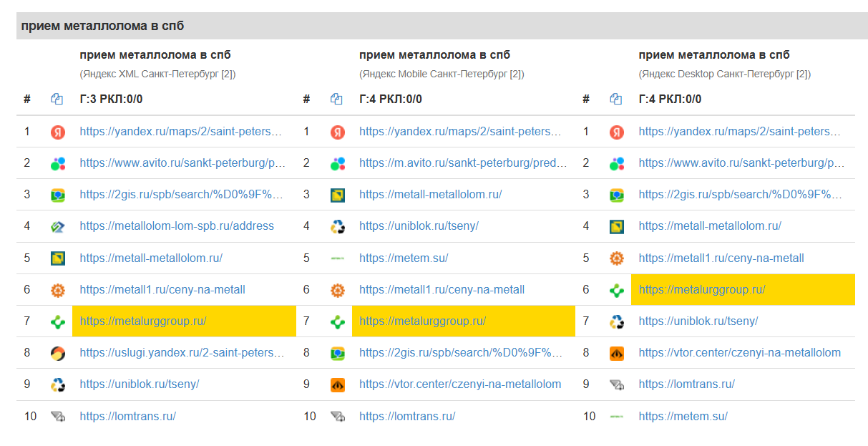Open the 2gis.ru link in Yandex XML column
The width and height of the screenshot is (868, 446).
[x=181, y=195]
